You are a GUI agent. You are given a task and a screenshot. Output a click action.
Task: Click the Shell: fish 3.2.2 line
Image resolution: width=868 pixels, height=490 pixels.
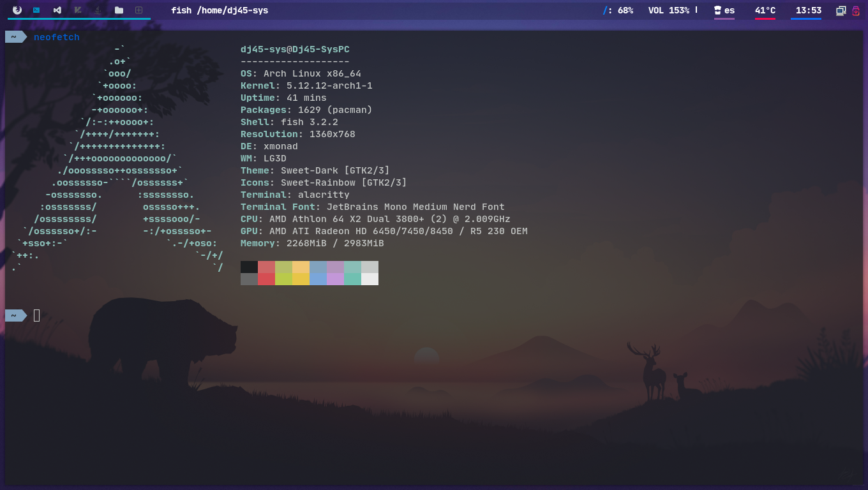[289, 122]
